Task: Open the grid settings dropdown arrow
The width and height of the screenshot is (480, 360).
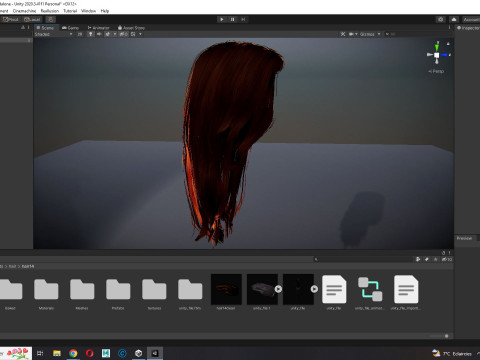Action: pos(140,34)
